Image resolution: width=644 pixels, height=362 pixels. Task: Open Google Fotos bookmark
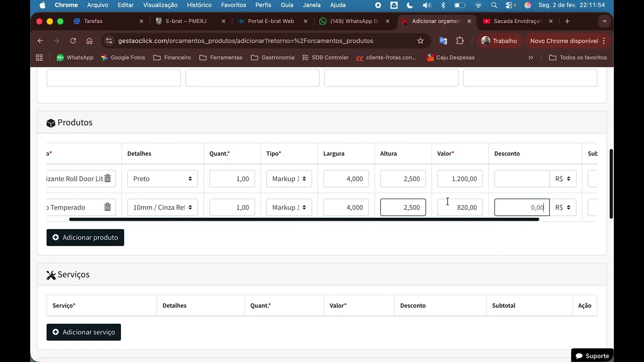tap(123, 57)
